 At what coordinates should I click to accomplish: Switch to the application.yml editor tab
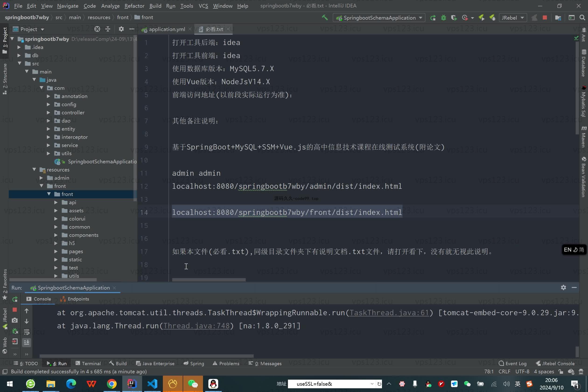click(x=167, y=29)
